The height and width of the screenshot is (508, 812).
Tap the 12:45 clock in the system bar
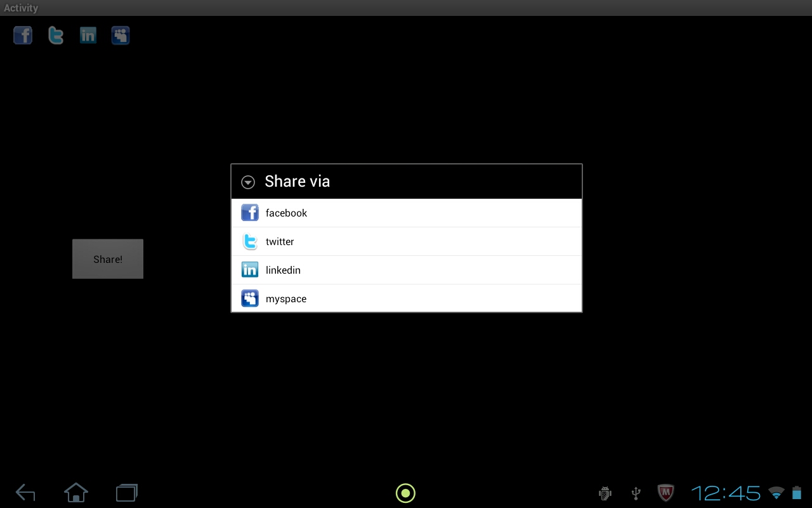pos(726,493)
